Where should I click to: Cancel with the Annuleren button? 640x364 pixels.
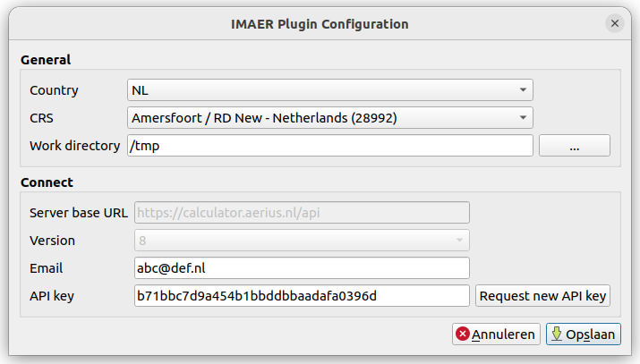[x=496, y=334]
